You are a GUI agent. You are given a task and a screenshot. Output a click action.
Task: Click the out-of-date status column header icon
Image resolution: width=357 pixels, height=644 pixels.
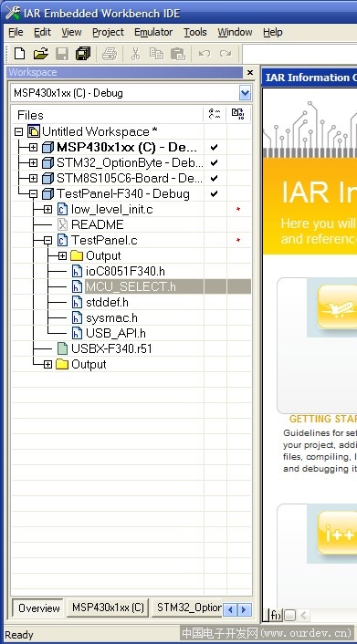237,114
